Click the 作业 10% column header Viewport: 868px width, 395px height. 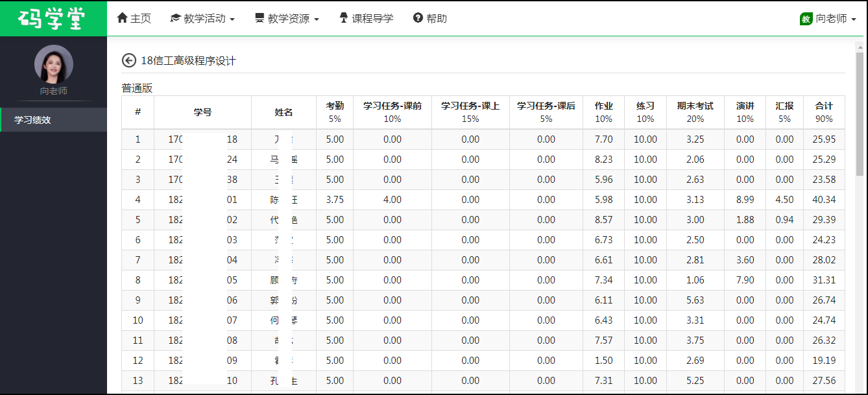tap(603, 112)
